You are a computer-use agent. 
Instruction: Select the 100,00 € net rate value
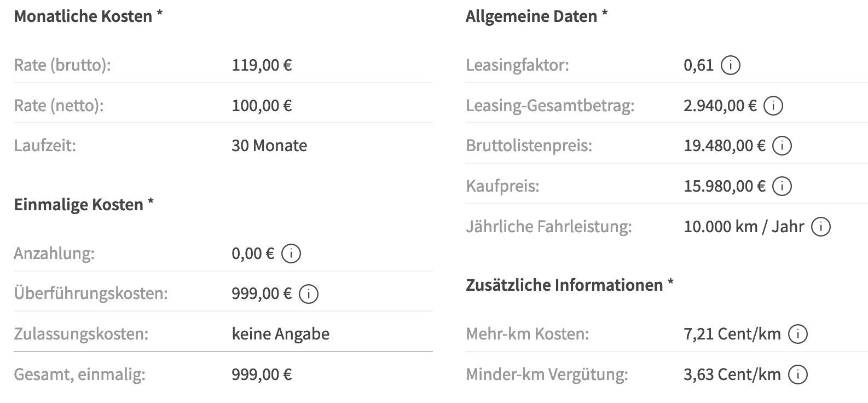coord(262,106)
